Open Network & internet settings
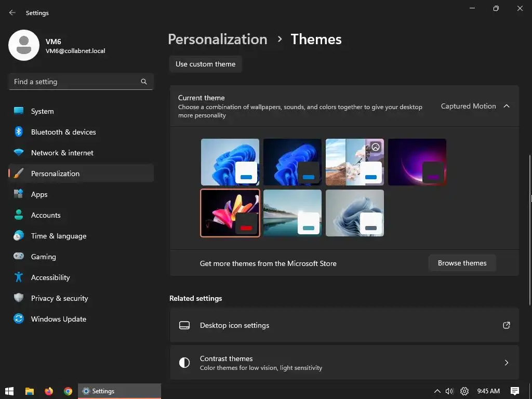The image size is (532, 399). pyautogui.click(x=81, y=152)
